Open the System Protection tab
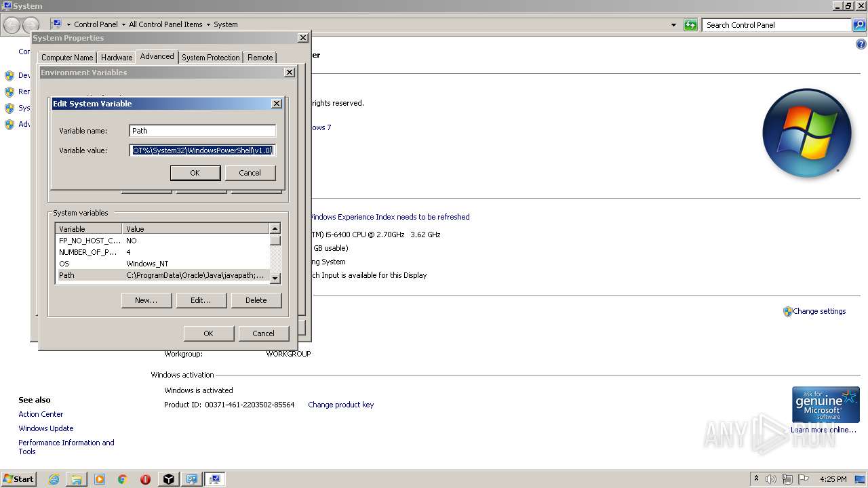This screenshot has height=488, width=868. (x=211, y=58)
